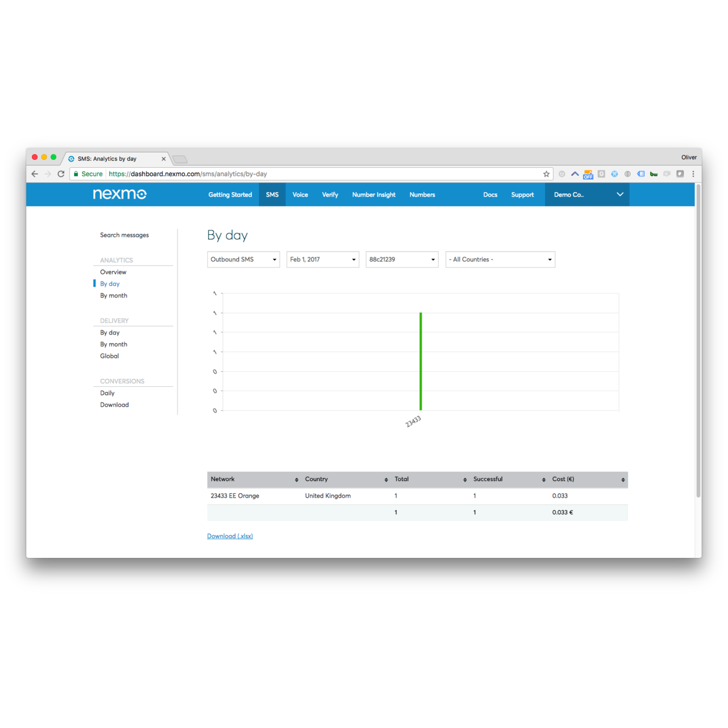
Task: Reload the page with the refresh icon
Action: pyautogui.click(x=61, y=174)
